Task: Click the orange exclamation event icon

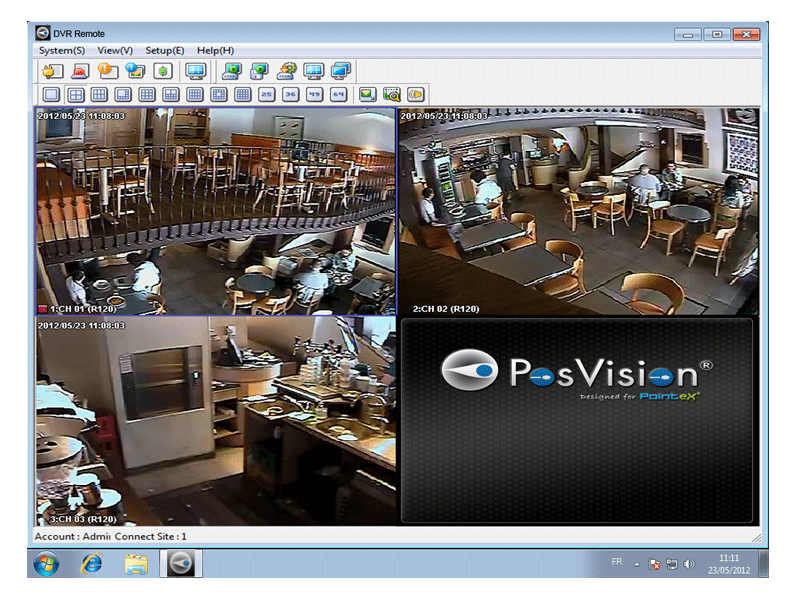Action: coord(108,71)
